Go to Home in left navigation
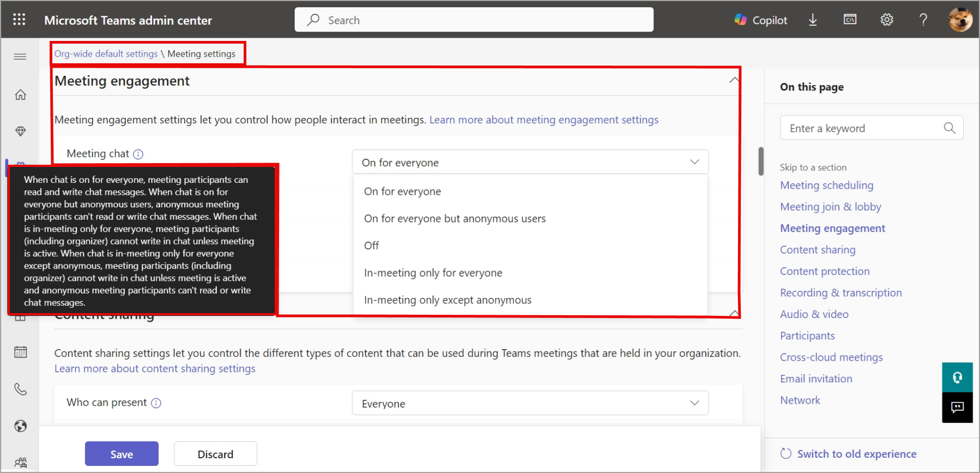Viewport: 980px width, 473px height. coord(20,95)
